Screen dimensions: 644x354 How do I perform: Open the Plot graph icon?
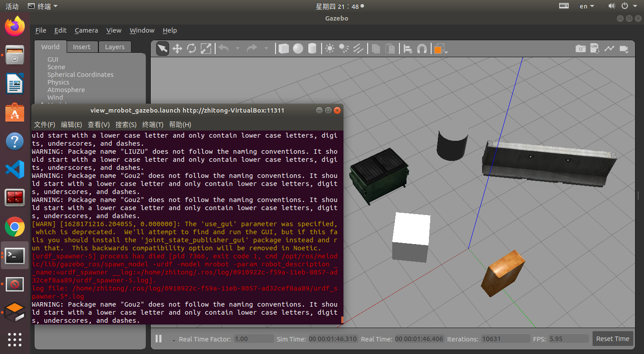click(x=609, y=49)
